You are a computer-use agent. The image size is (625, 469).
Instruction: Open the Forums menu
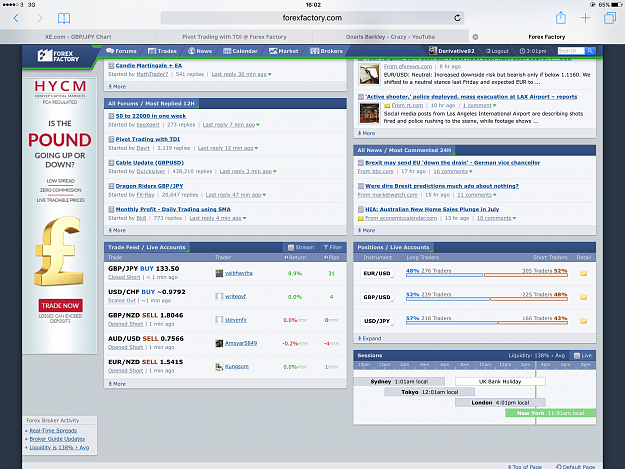pos(121,51)
